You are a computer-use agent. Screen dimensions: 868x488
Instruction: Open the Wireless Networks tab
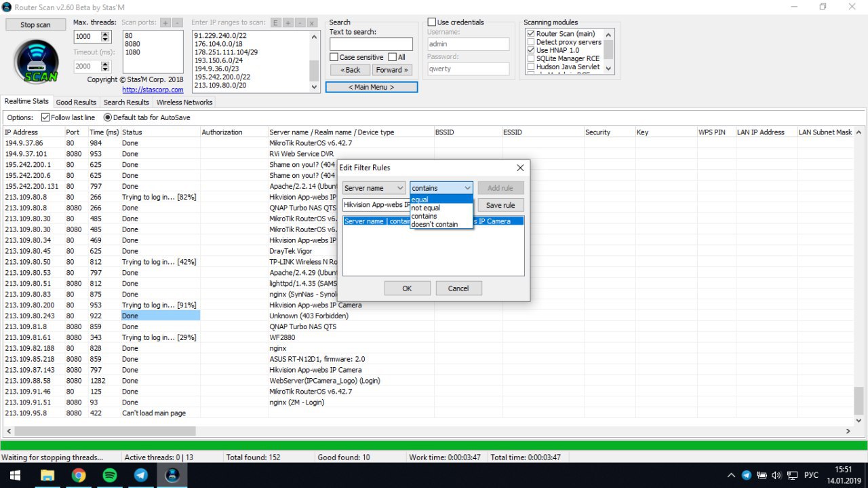(184, 102)
